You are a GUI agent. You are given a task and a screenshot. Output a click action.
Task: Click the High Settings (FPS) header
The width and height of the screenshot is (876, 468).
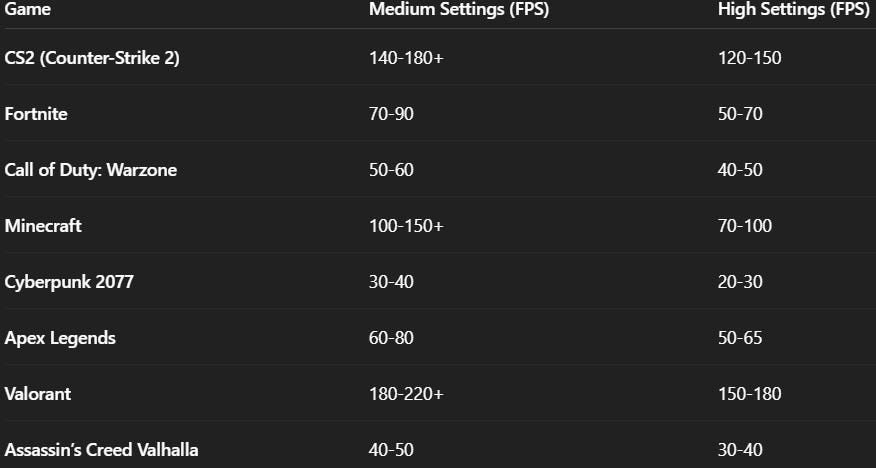tap(796, 10)
